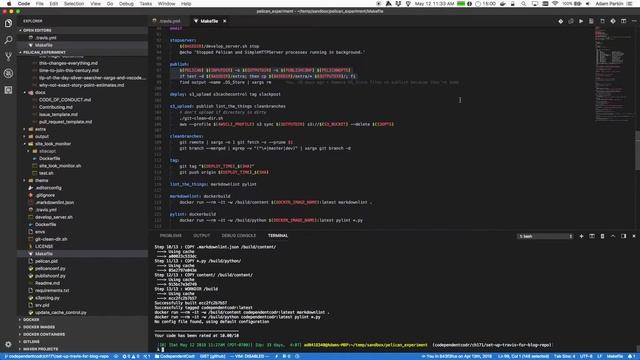This screenshot has width=640, height=360.
Task: Kill the terminal with trash icon
Action: coord(602,236)
